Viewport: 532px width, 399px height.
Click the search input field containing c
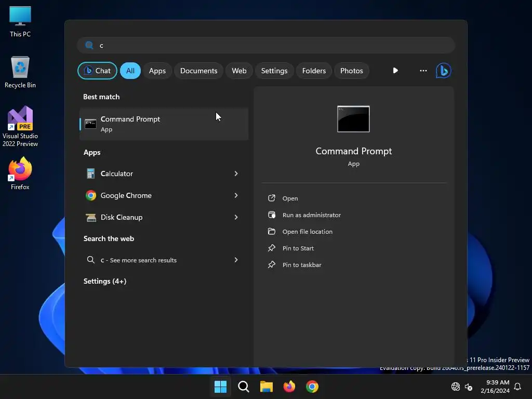(x=266, y=45)
